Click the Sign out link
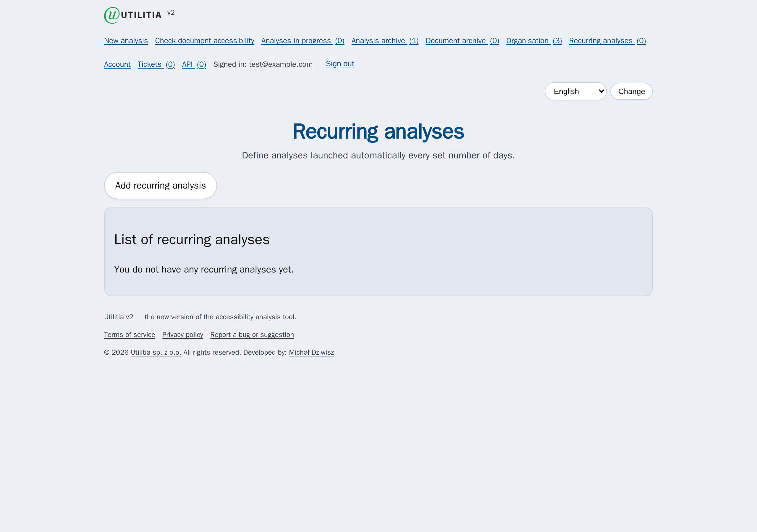The image size is (757, 532). coord(339,64)
